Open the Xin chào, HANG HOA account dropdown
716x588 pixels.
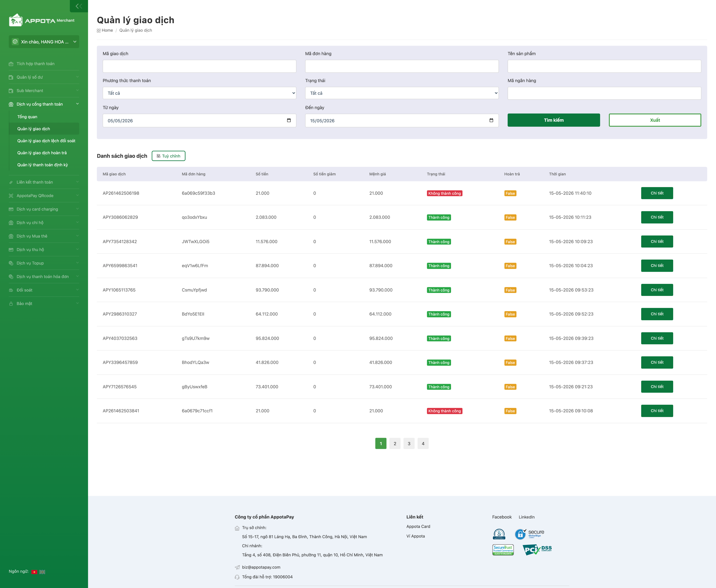[x=44, y=42]
